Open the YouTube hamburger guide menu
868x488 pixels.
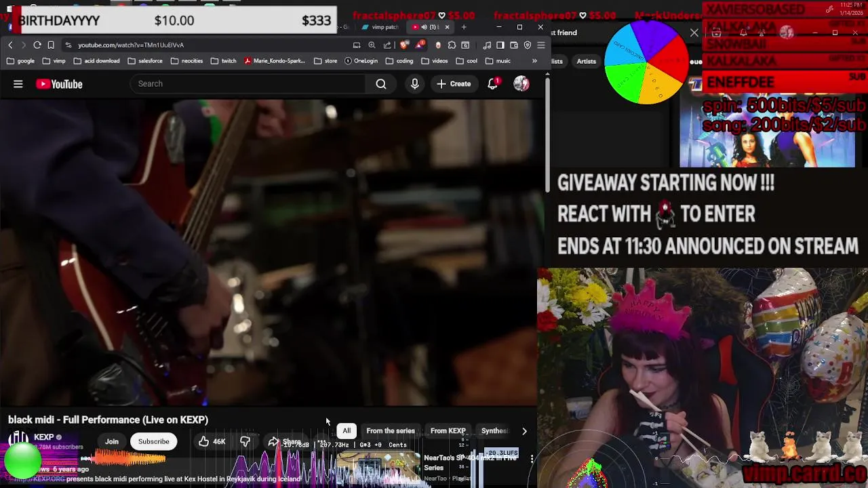(x=18, y=84)
